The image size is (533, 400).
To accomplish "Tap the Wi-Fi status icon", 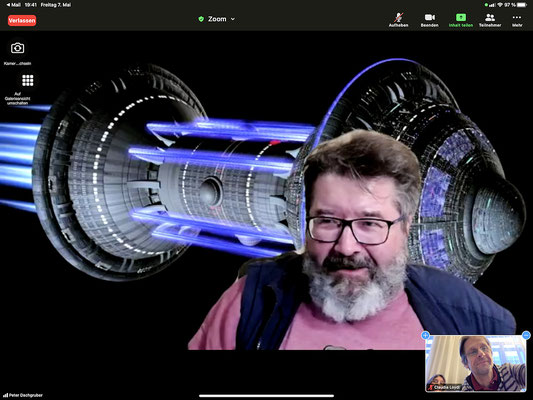I will click(500, 5).
